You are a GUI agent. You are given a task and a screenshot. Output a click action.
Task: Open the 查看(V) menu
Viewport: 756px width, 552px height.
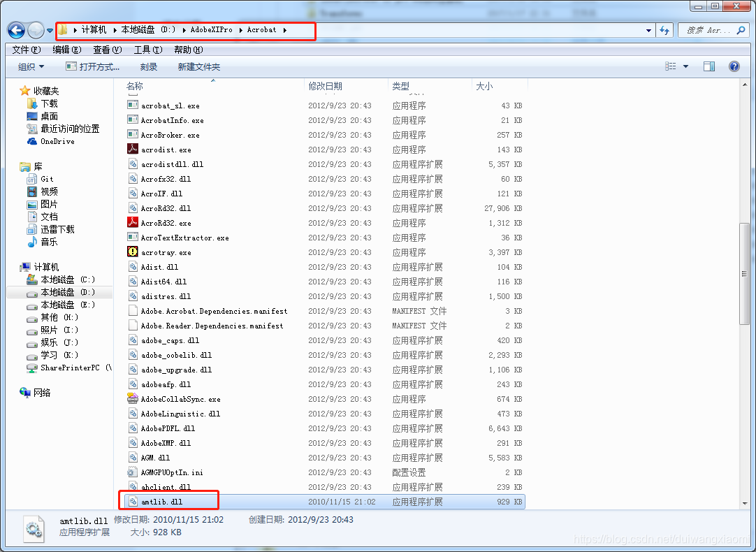coord(108,50)
